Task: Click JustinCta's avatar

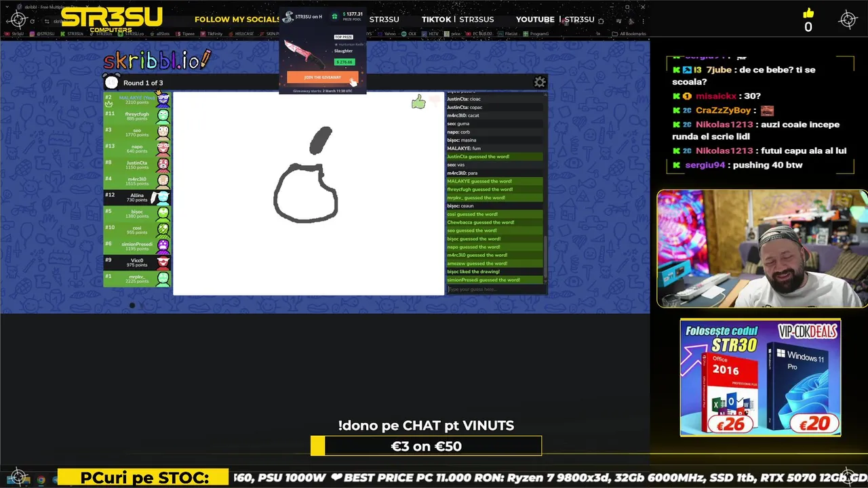Action: (163, 165)
